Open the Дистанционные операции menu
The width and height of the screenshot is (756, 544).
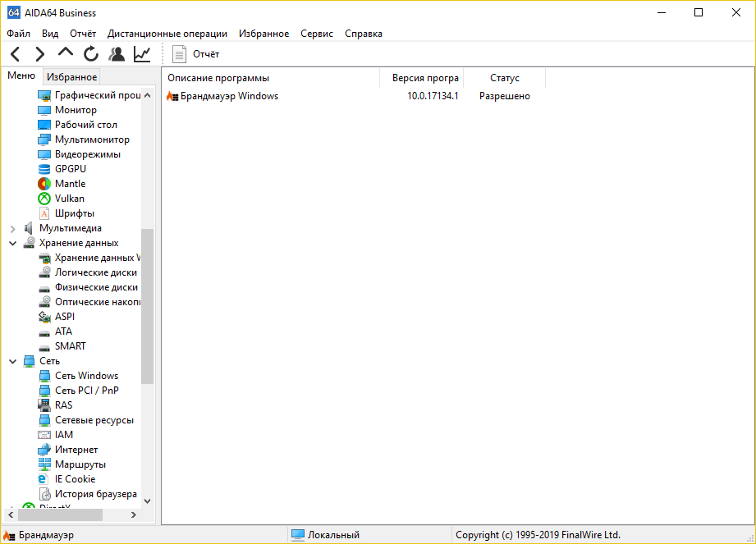click(167, 34)
